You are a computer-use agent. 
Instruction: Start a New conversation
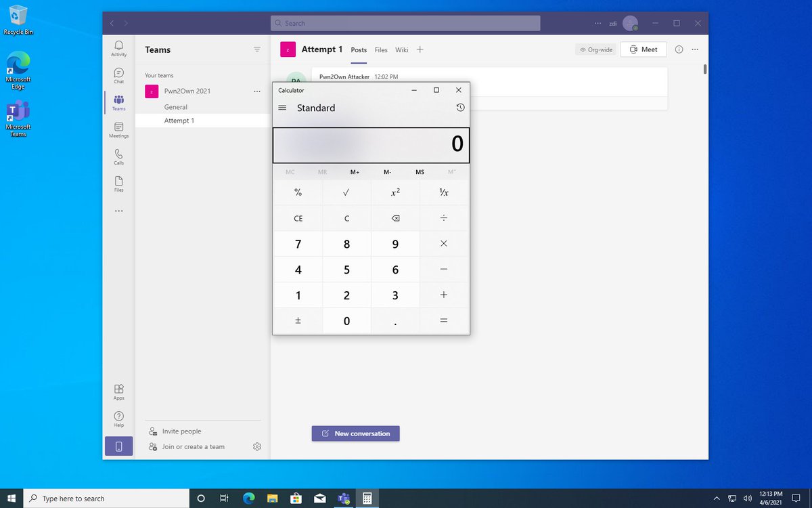click(x=355, y=433)
